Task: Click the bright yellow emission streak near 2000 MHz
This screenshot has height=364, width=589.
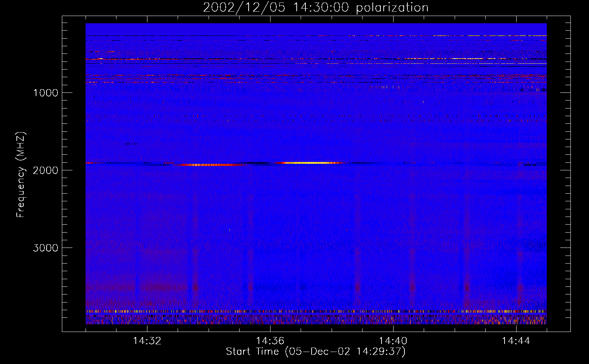Action: (x=309, y=163)
